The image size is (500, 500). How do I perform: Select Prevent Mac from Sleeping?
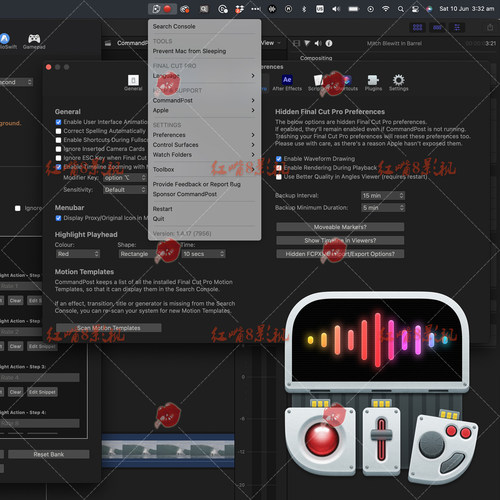click(204, 51)
